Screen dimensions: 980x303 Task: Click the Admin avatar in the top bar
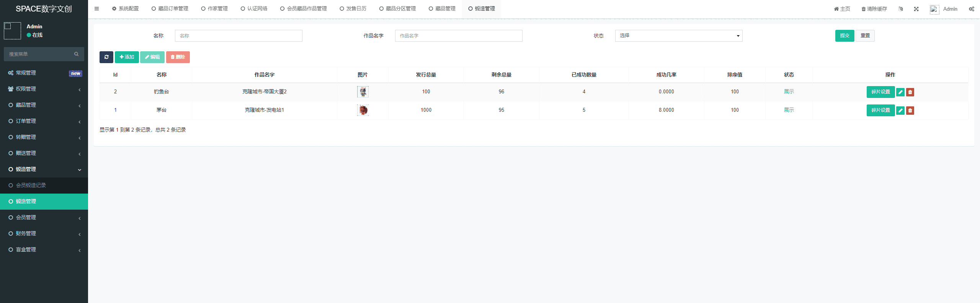coord(934,9)
